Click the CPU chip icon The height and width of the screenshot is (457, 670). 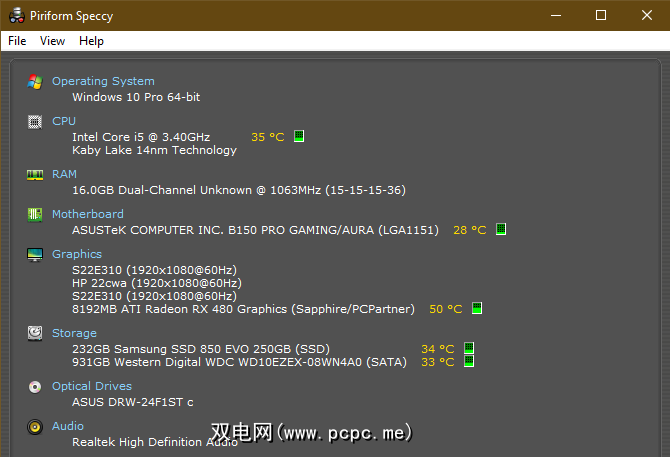(x=35, y=122)
